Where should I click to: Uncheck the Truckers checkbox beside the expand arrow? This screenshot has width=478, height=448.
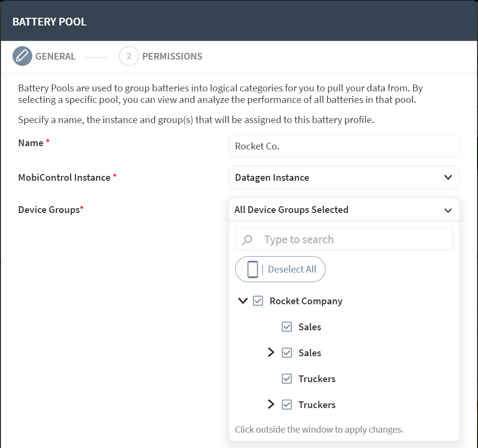pos(287,405)
